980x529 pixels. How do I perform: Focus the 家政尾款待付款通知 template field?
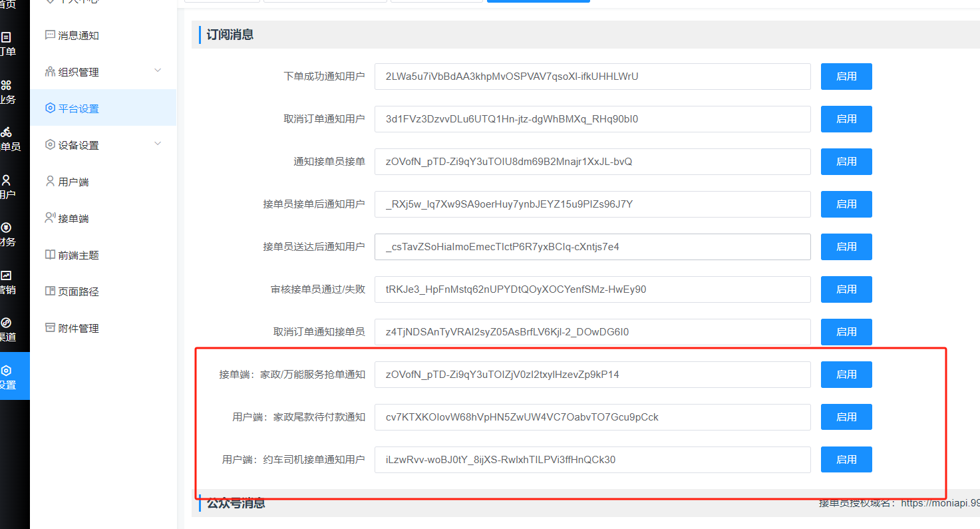point(593,417)
